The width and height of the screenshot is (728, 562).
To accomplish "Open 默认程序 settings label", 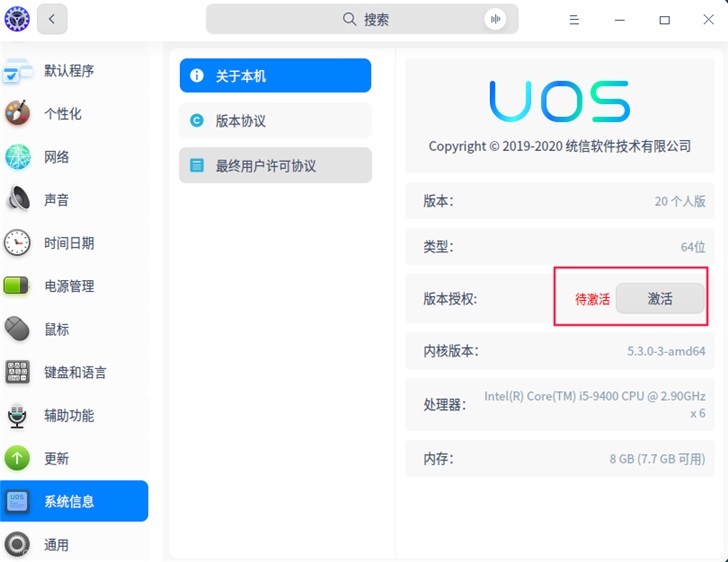I will pos(69,71).
